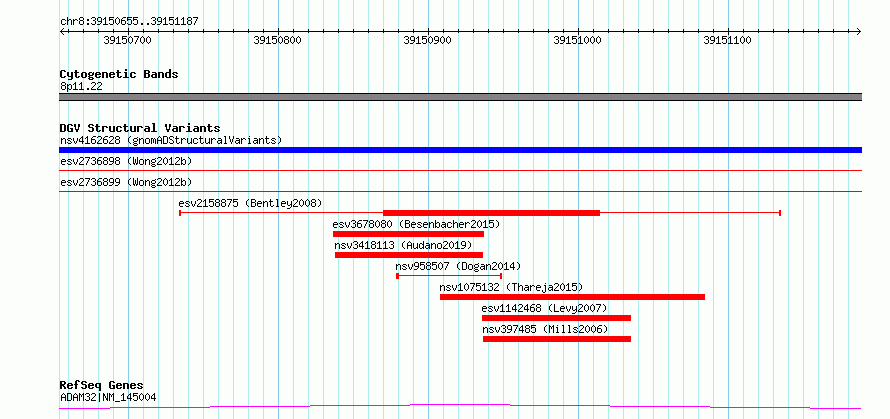Click the nsv1075132 (Thareja2015) label
The height and width of the screenshot is (419, 890).
click(511, 287)
